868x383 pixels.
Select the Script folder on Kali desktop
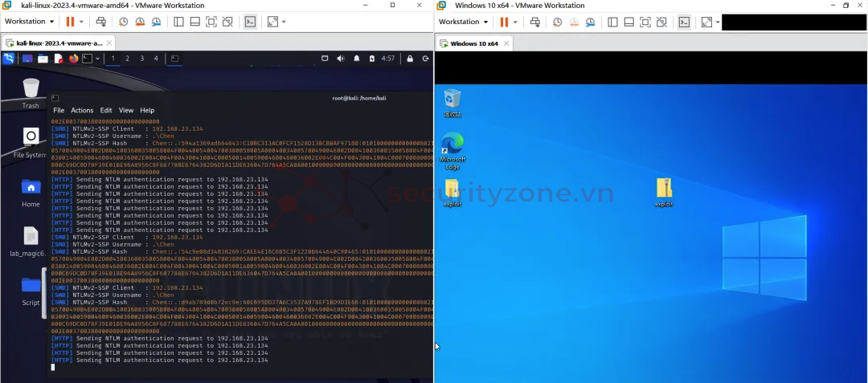31,291
